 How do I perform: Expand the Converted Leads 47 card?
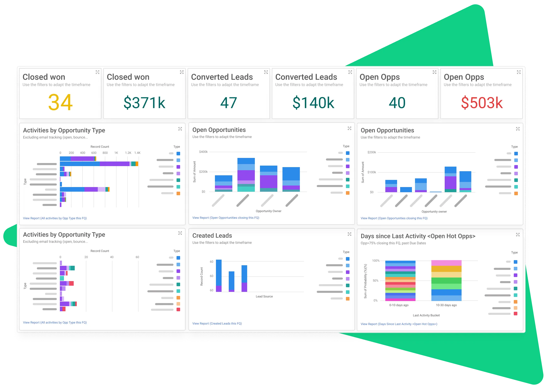pos(266,72)
